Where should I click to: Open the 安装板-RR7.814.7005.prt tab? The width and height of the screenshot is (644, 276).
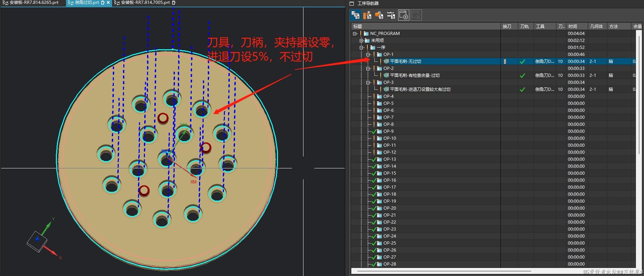click(x=145, y=2)
